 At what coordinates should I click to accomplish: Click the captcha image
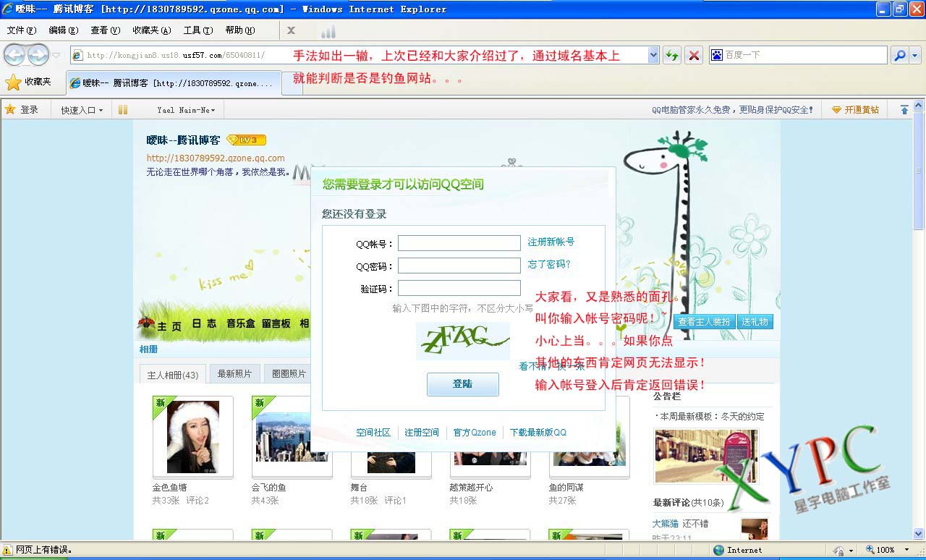[x=463, y=341]
